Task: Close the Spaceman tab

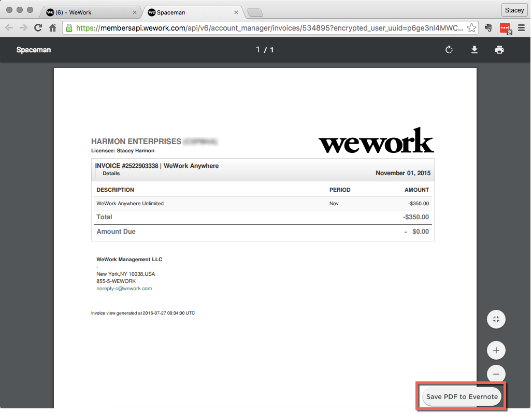Action: tap(236, 12)
